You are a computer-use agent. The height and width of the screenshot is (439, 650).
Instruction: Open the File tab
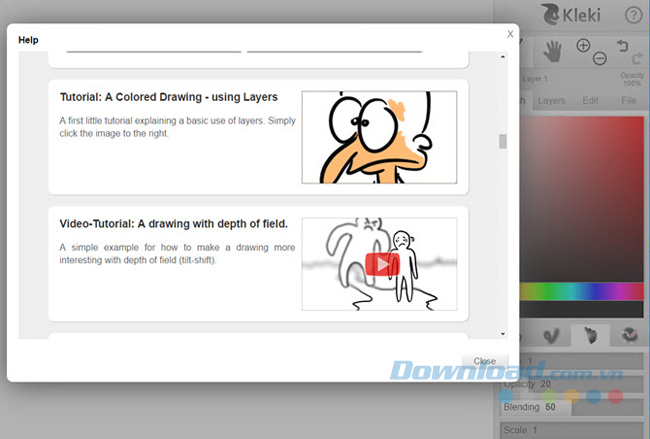(629, 101)
